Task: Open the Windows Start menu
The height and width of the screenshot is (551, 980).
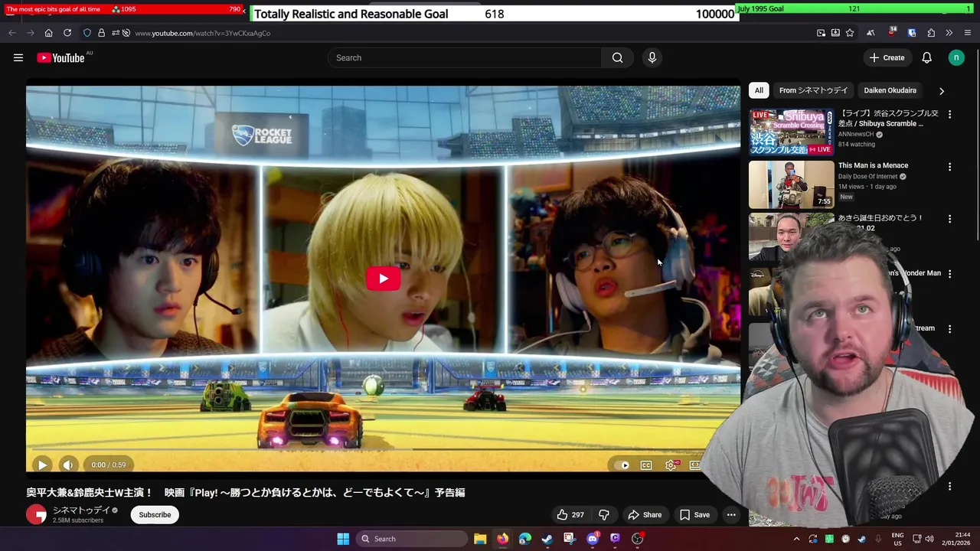Action: coord(343,539)
